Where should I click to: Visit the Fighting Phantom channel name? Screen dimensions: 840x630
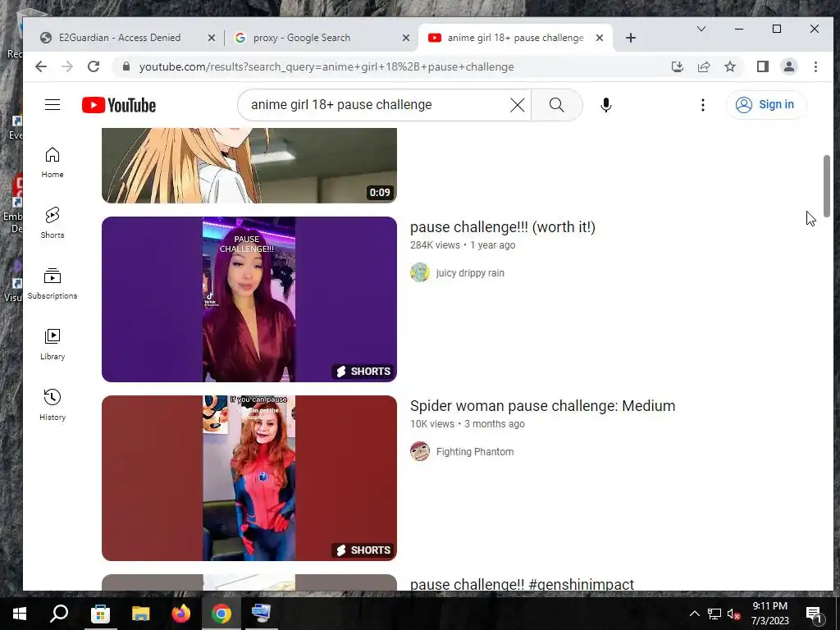pos(475,452)
